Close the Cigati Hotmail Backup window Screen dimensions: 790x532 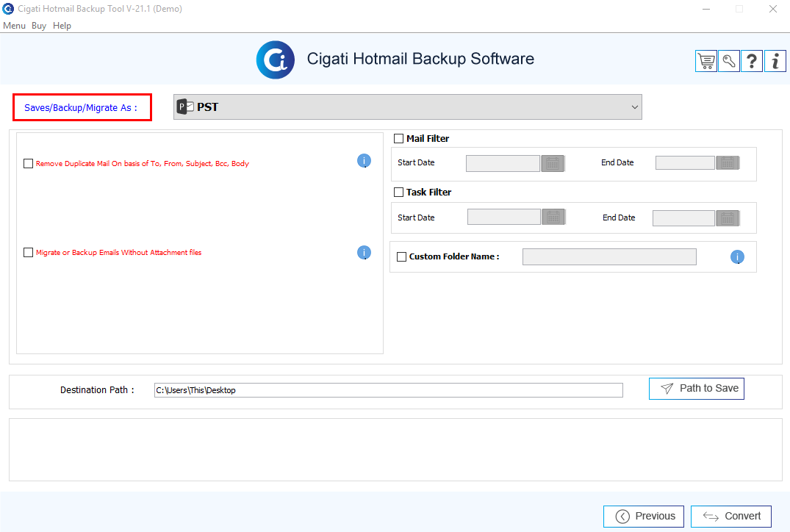[773, 9]
